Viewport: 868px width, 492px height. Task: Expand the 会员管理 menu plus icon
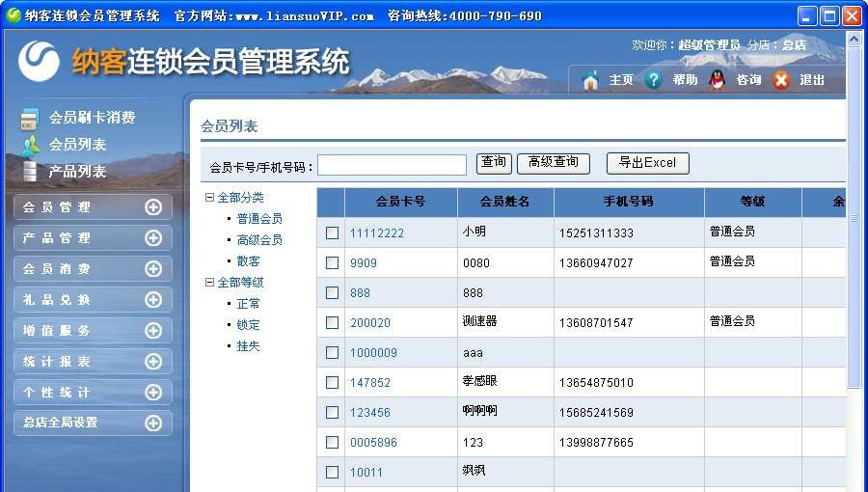pyautogui.click(x=153, y=207)
